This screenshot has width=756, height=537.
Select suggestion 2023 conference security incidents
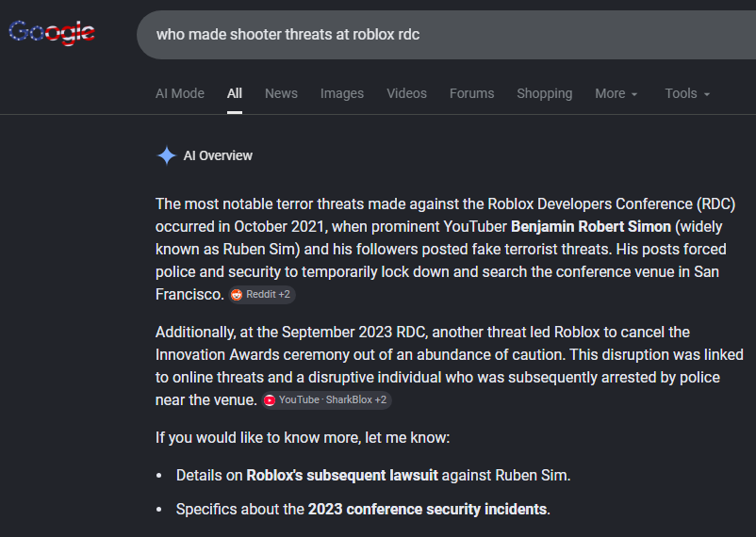pos(427,509)
